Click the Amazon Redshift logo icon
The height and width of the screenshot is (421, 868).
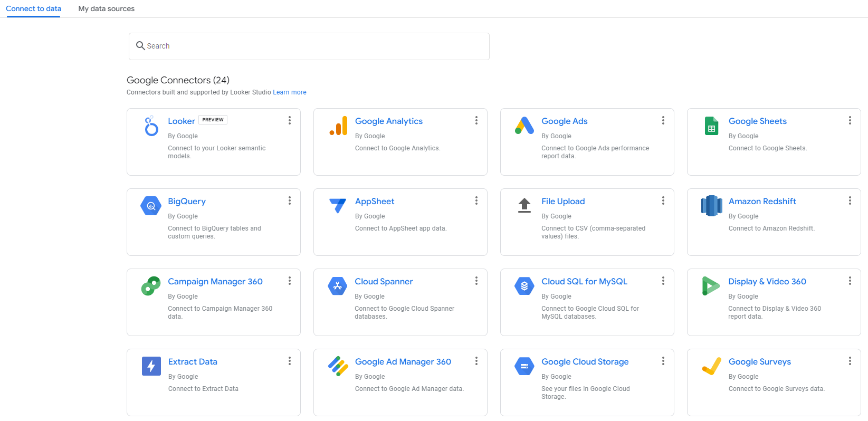point(711,206)
